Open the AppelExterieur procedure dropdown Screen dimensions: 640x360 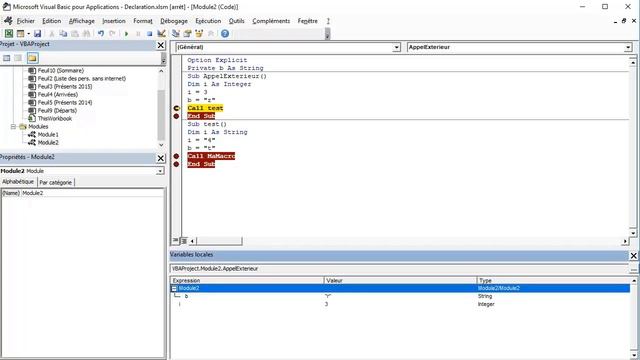pos(628,47)
